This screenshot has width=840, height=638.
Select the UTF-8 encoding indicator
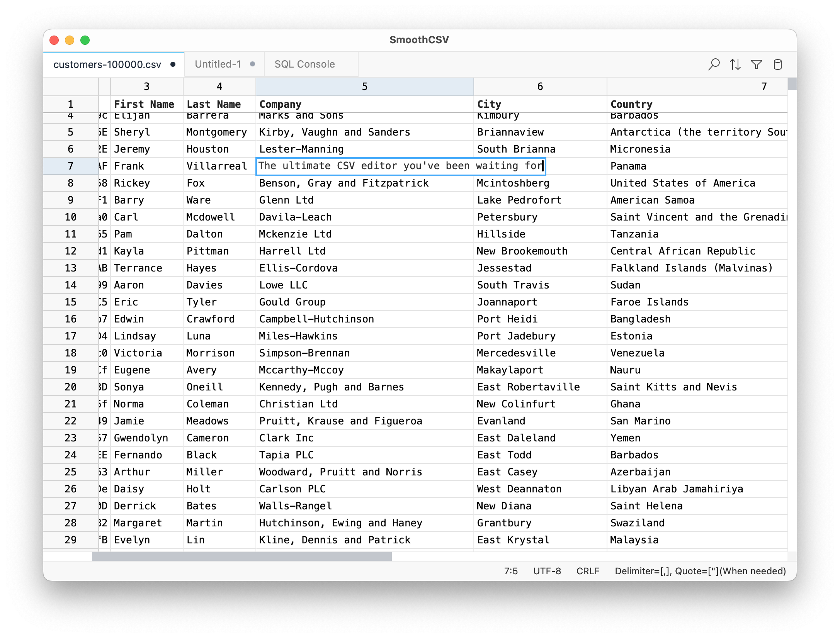(x=547, y=571)
